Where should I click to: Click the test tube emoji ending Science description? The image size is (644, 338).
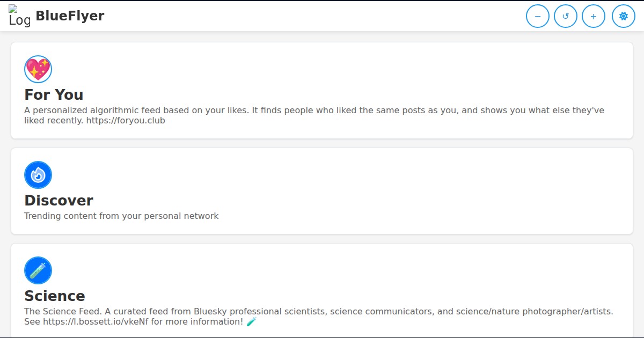251,321
